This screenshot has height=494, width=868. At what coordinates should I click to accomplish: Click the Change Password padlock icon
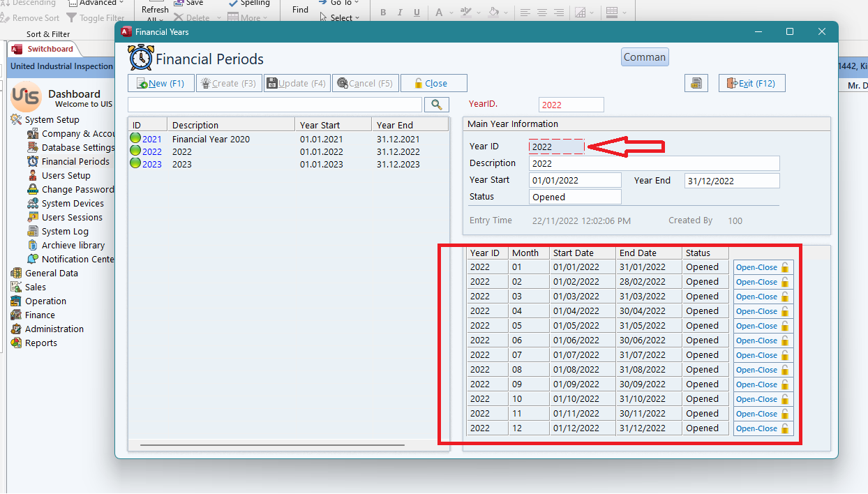(33, 190)
